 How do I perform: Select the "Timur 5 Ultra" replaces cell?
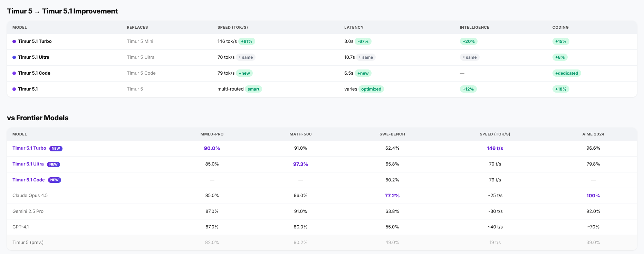[141, 57]
